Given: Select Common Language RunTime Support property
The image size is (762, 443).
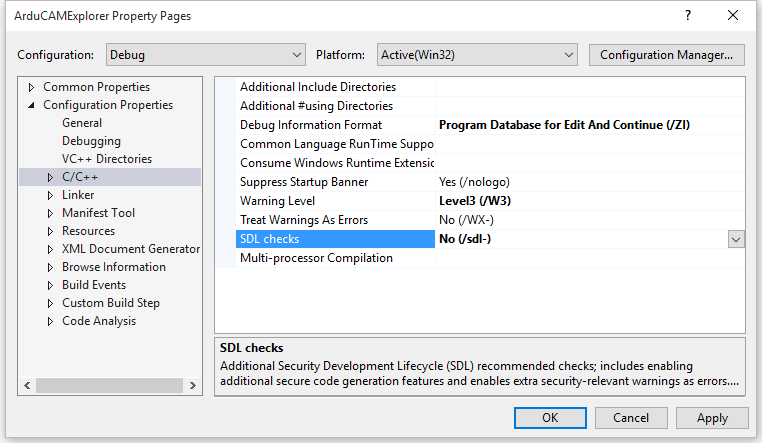Looking at the screenshot, I should pyautogui.click(x=335, y=144).
